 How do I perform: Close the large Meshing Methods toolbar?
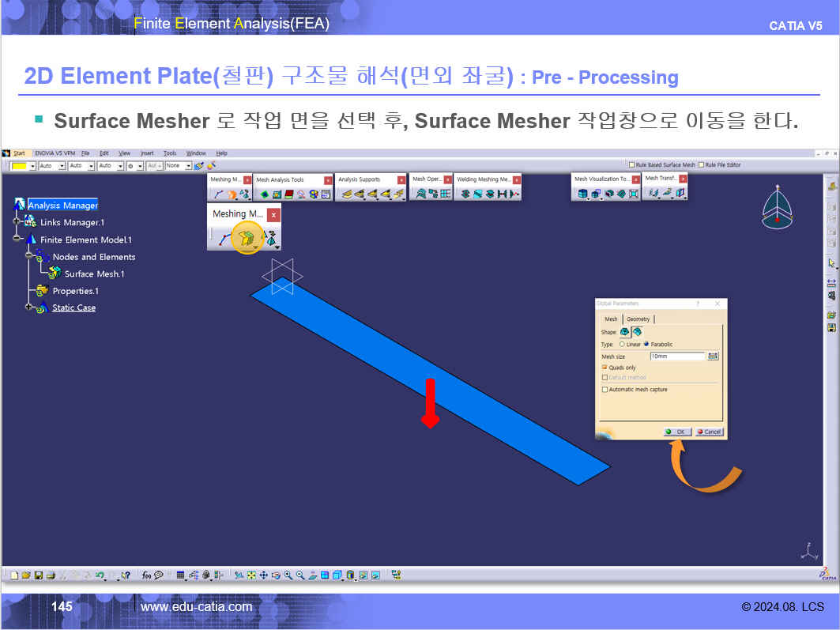[273, 215]
